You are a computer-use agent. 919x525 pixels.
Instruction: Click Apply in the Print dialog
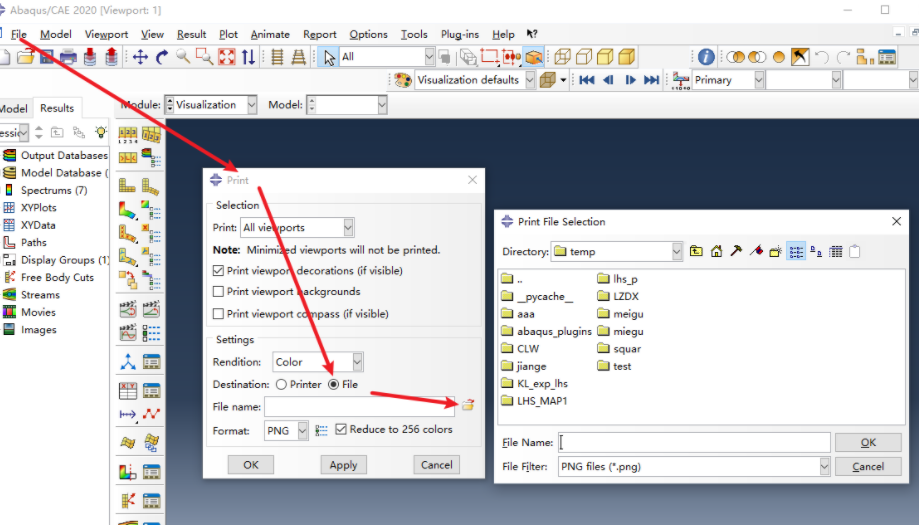click(x=343, y=465)
